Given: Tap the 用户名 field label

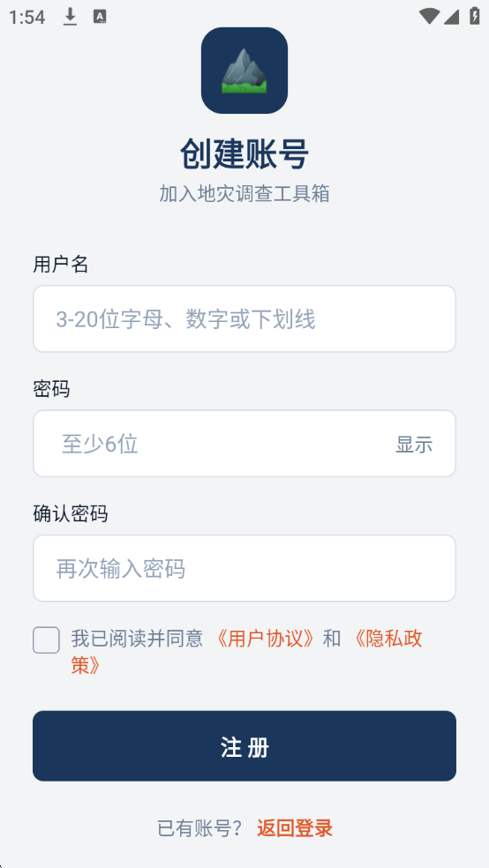Looking at the screenshot, I should click(x=61, y=264).
